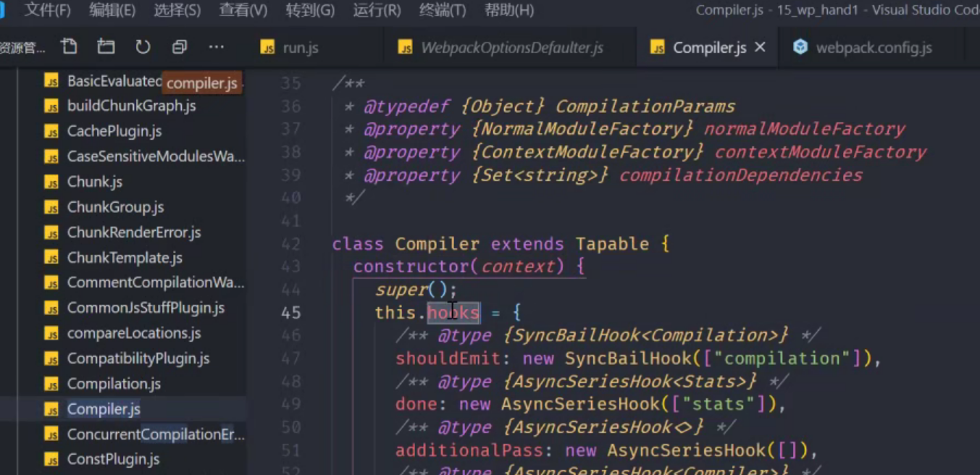Open the 文件(F) menu
Viewport: 980px width, 475px height.
[x=47, y=10]
